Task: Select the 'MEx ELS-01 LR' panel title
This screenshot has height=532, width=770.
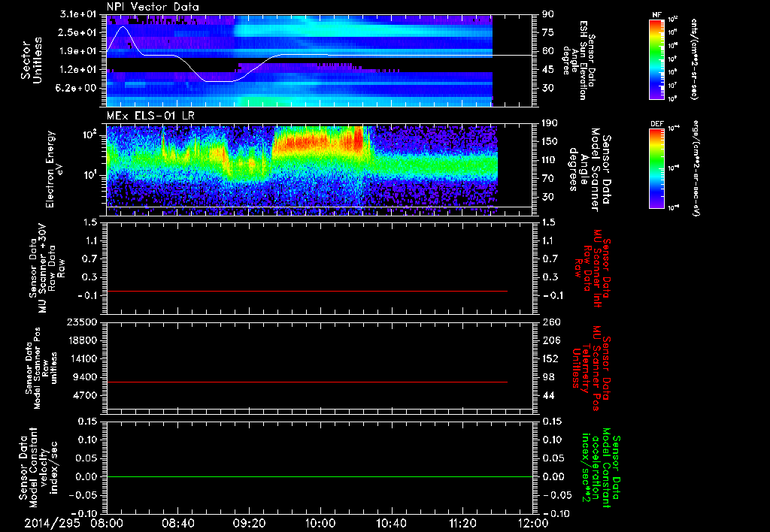Action: [x=150, y=116]
